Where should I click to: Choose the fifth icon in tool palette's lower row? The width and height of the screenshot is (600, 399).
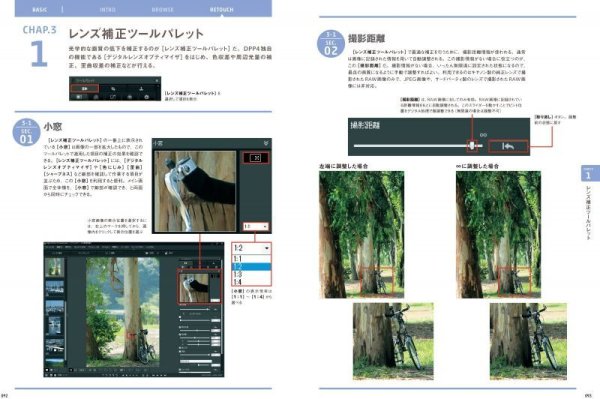(147, 97)
